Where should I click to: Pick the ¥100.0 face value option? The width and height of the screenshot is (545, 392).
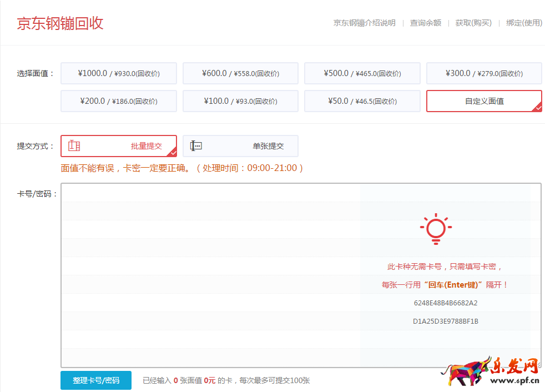click(x=240, y=101)
